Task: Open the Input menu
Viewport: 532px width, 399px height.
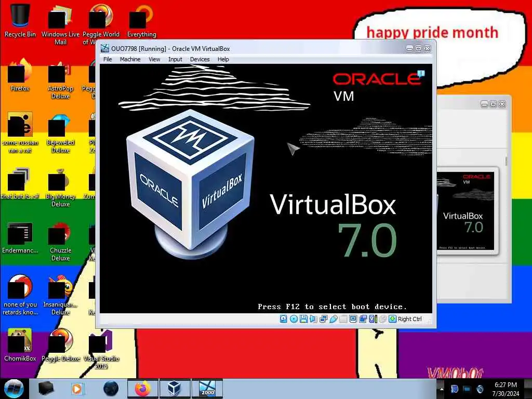Action: point(175,59)
